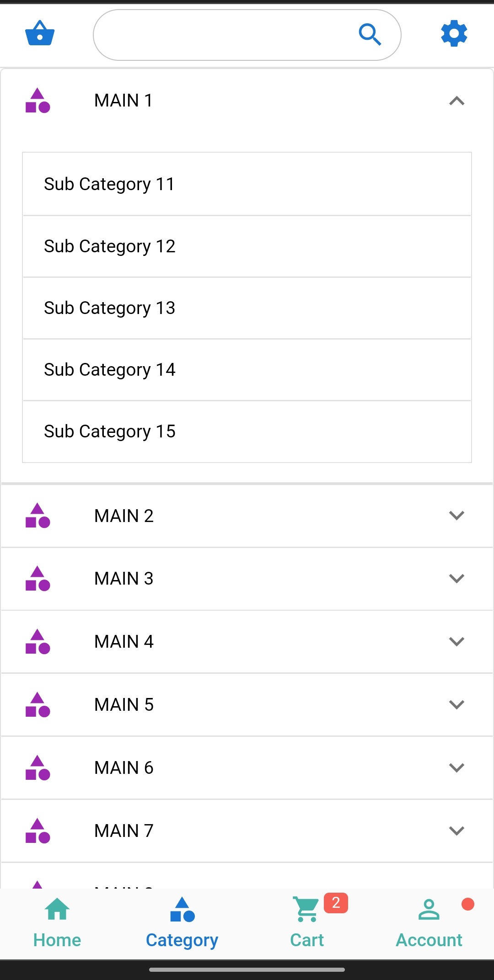This screenshot has width=494, height=980.
Task: Tap the shapes icon beside MAIN 5
Action: [38, 705]
